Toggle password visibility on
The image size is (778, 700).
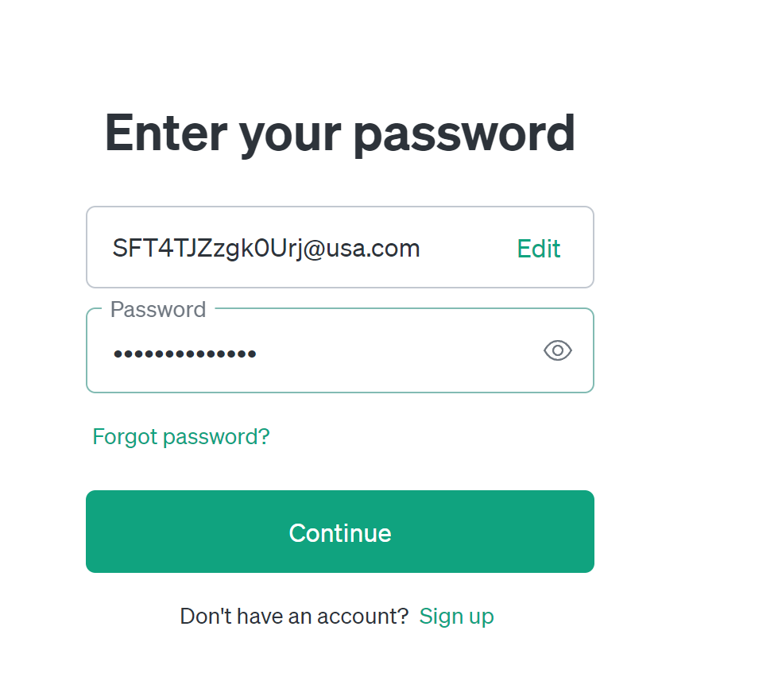pos(558,350)
